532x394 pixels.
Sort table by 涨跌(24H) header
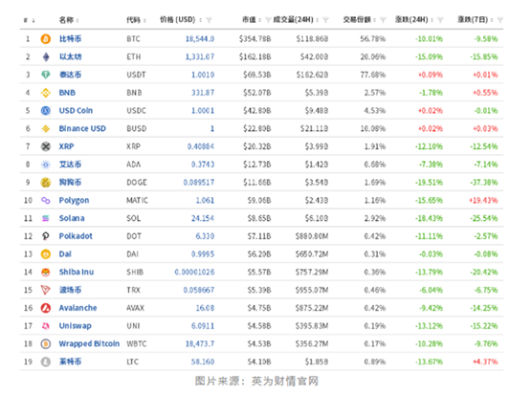tap(414, 20)
